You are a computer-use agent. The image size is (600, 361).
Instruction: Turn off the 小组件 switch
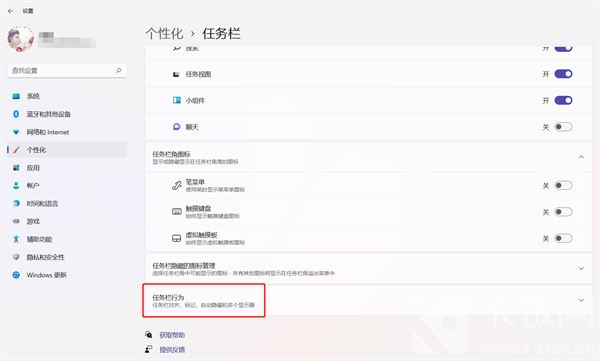[x=563, y=100]
